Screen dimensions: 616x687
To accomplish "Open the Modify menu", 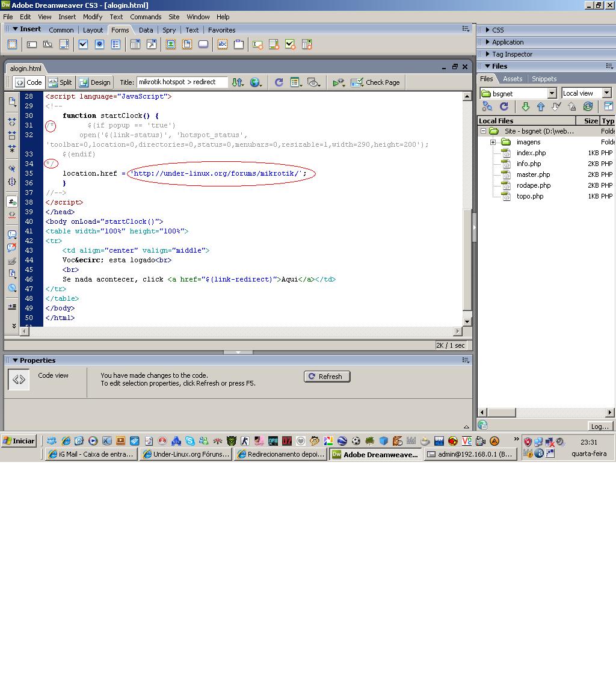I will pos(93,17).
